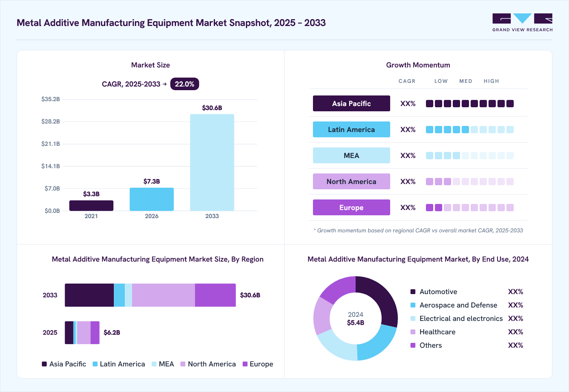
Task: Select the Asia Pacific region label
Action: 352,104
